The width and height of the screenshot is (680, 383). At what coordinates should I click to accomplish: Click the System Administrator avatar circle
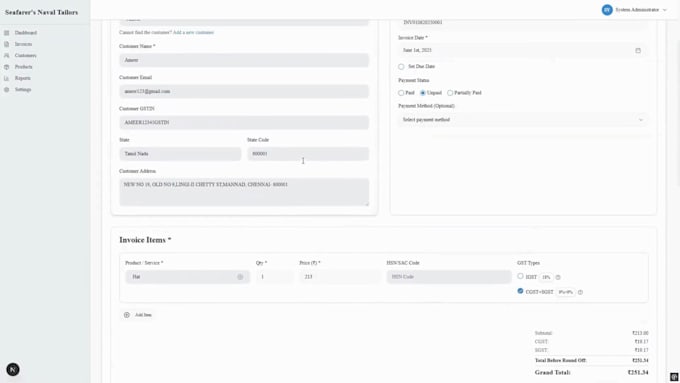click(x=607, y=10)
